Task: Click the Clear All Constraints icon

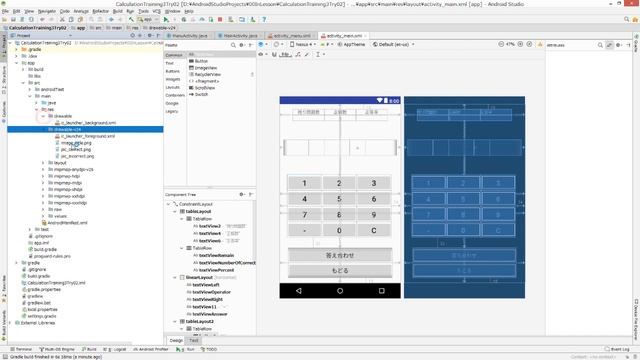Action: point(298,54)
